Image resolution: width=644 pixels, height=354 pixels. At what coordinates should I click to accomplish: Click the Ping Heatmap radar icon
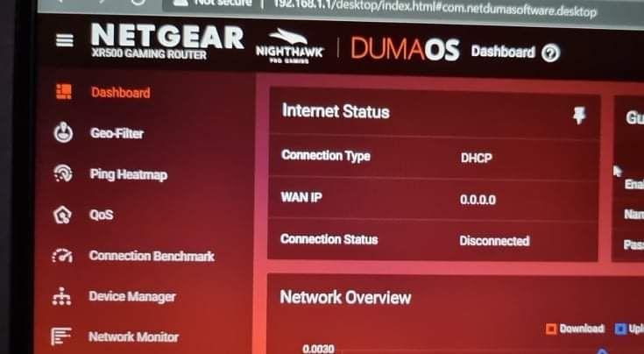click(x=63, y=173)
